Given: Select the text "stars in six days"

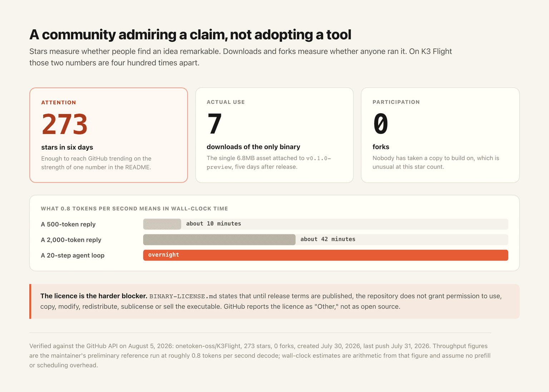Looking at the screenshot, I should (x=67, y=147).
